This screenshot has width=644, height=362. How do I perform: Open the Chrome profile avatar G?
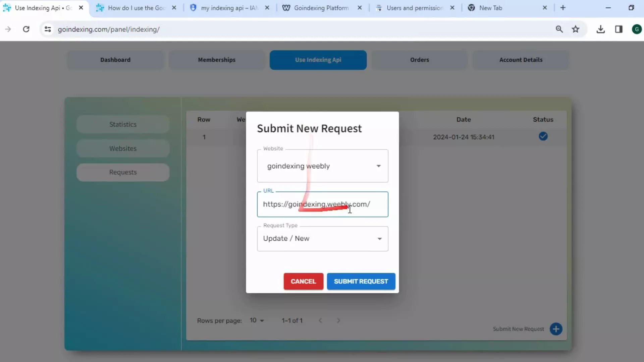[x=637, y=29]
